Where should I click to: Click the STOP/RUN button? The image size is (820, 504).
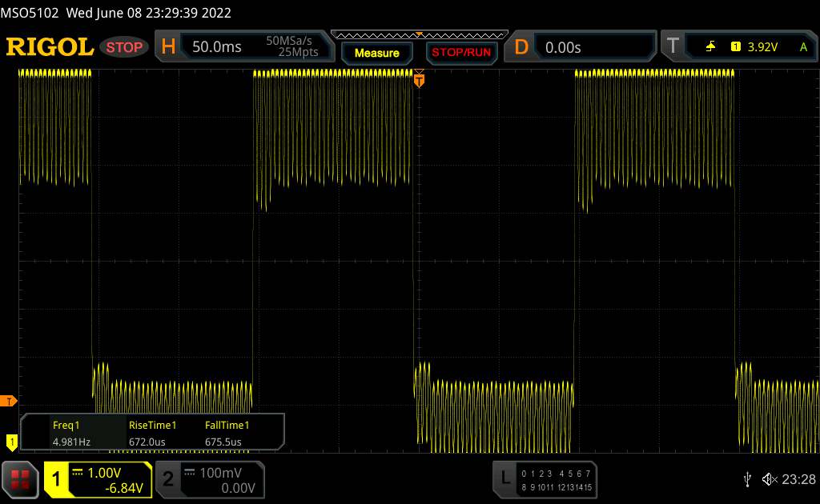(x=461, y=53)
